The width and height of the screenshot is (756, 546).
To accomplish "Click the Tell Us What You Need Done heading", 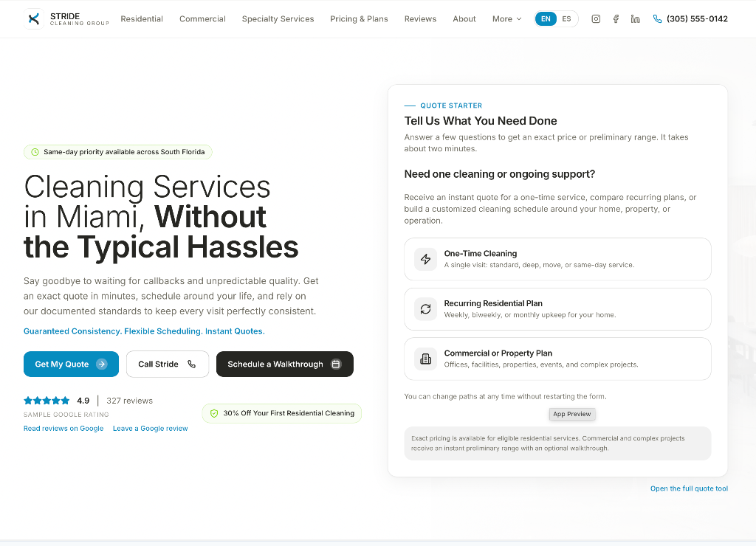I will pos(480,121).
